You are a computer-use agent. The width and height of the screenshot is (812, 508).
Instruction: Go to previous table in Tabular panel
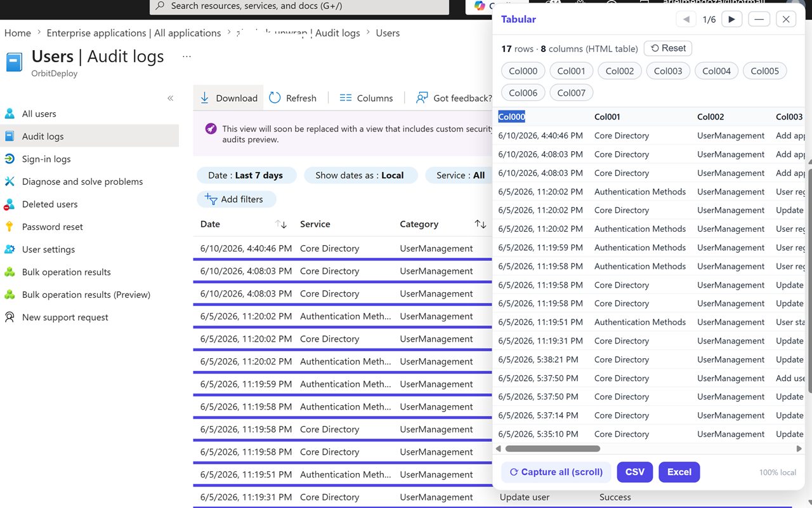686,19
